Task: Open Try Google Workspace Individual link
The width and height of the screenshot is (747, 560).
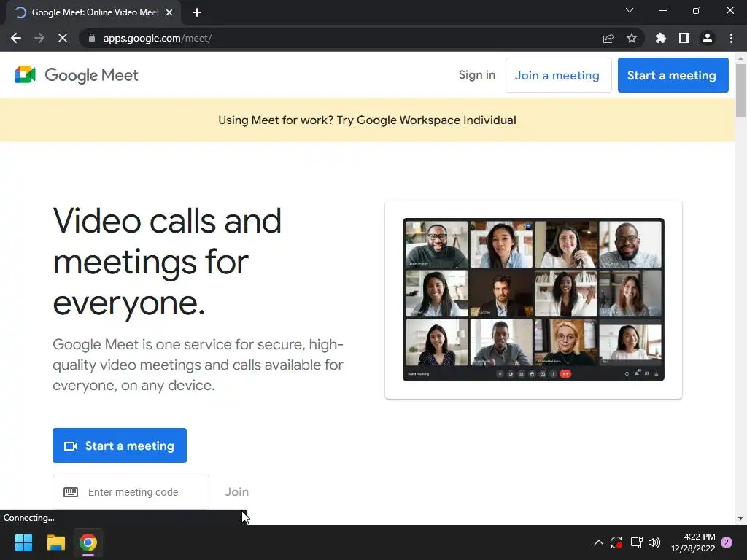Action: 426,120
